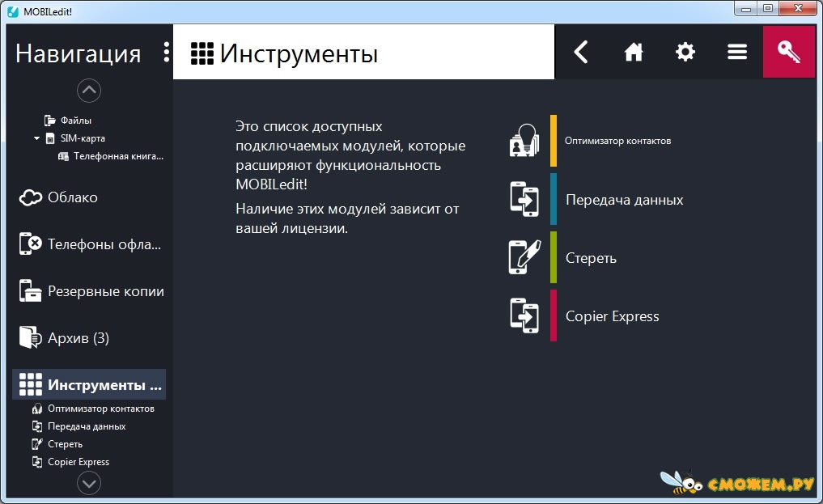Launch Copier Express module from main list
Screen dimensions: 823x504
[612, 316]
